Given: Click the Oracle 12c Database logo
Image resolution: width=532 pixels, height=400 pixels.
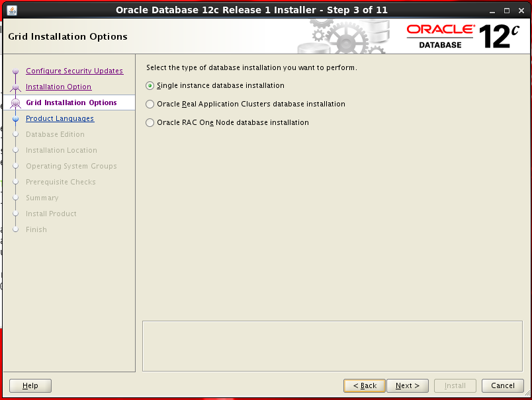Looking at the screenshot, I should click(463, 36).
